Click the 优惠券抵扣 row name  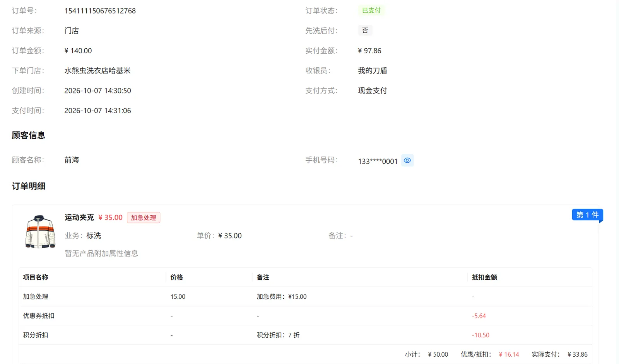39,316
